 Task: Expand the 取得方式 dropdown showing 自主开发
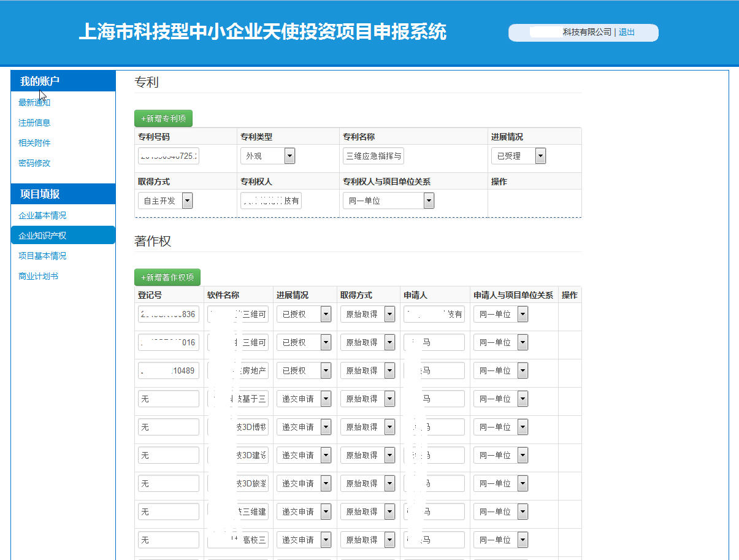pyautogui.click(x=166, y=201)
